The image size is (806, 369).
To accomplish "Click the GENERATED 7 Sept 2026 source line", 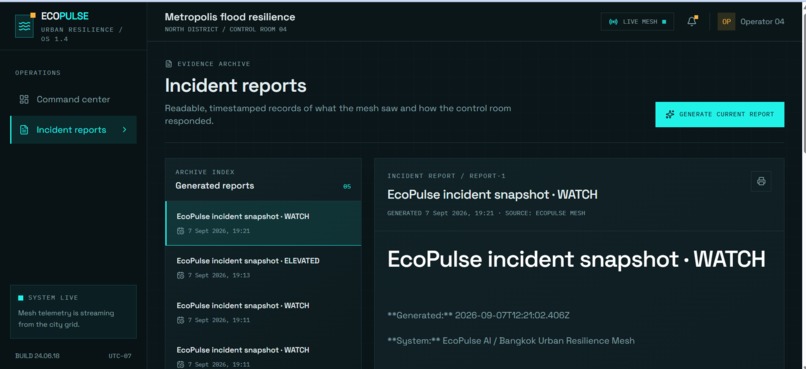I will (486, 213).
